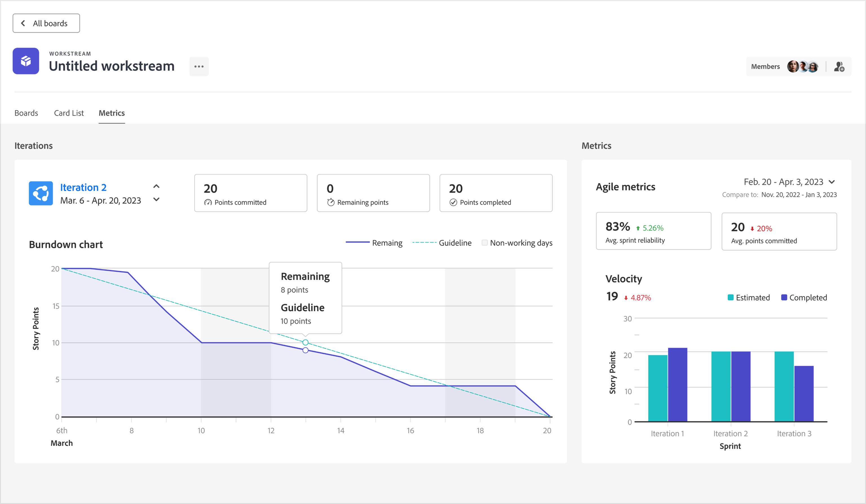The width and height of the screenshot is (866, 504).
Task: Click Iteration 3 completed purple bar
Action: (x=804, y=394)
